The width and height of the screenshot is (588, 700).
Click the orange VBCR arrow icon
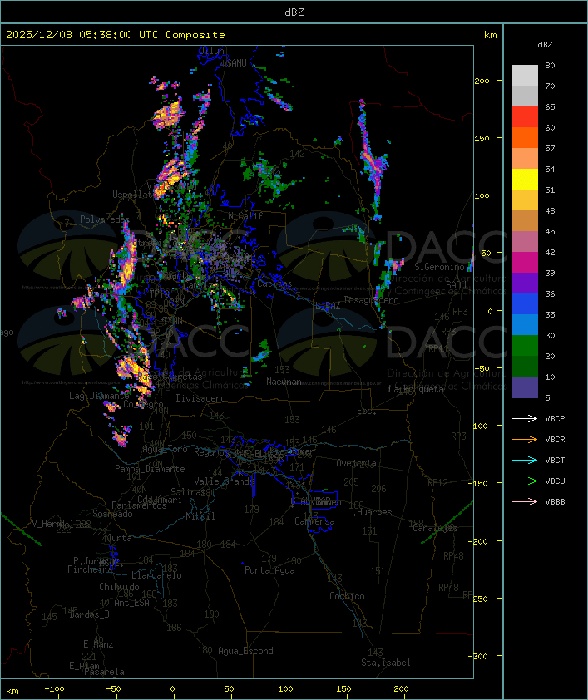[x=525, y=439]
